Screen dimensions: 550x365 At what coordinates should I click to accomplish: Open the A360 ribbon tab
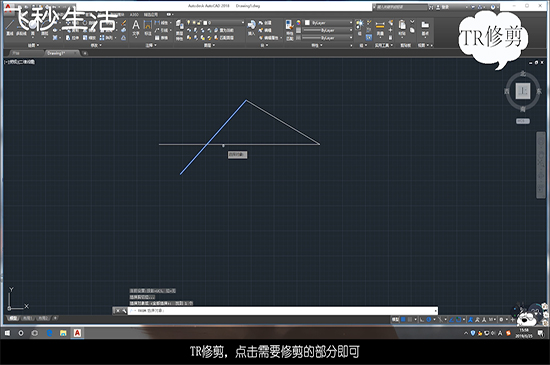click(134, 15)
